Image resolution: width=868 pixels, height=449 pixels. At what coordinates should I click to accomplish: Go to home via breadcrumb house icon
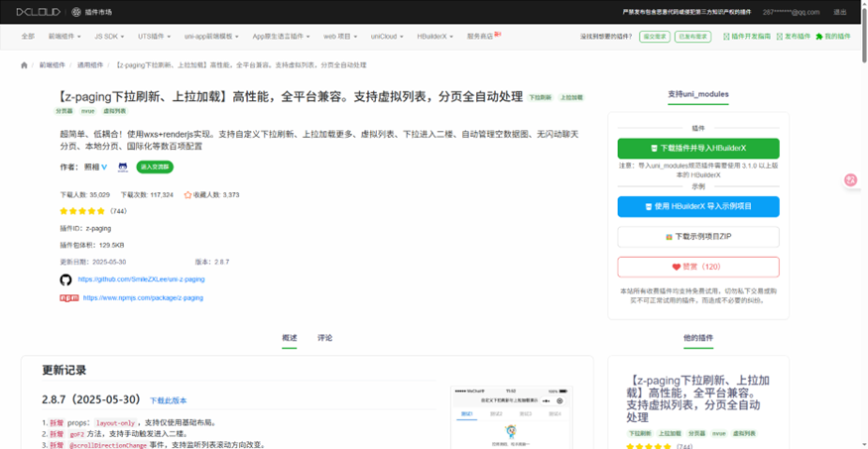click(x=24, y=65)
